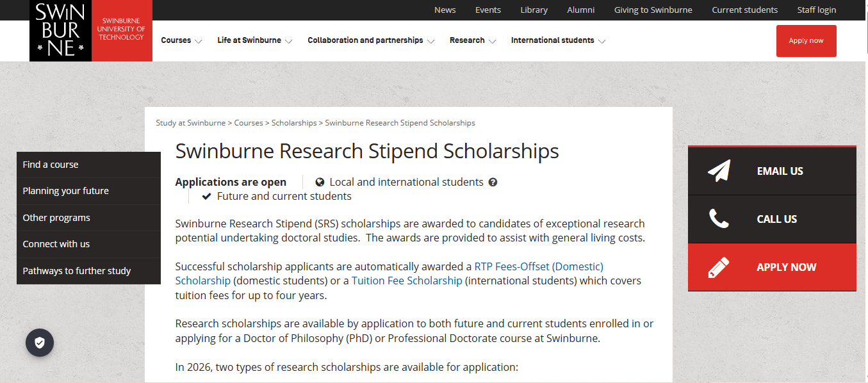This screenshot has width=868, height=383.
Task: Open Study at Swinburne breadcrumb
Action: (191, 122)
